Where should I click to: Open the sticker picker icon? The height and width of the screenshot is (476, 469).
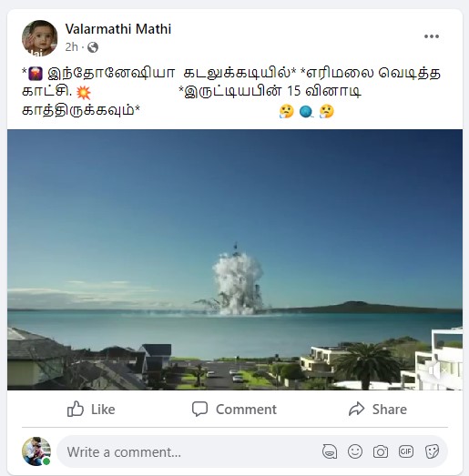432,451
